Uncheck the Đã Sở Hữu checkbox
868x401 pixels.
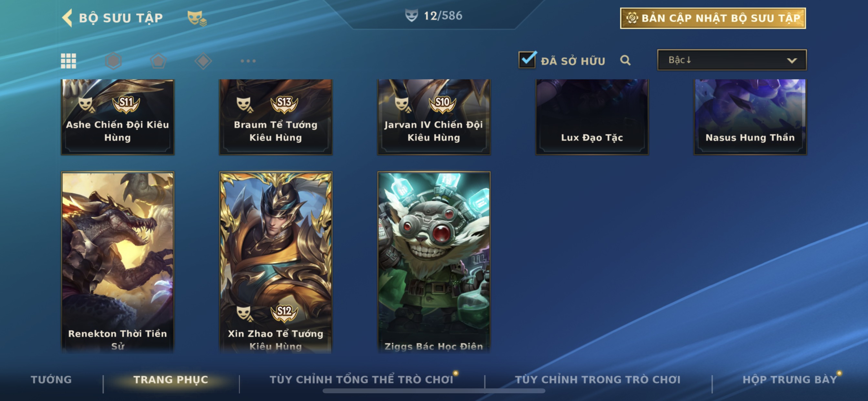[527, 60]
